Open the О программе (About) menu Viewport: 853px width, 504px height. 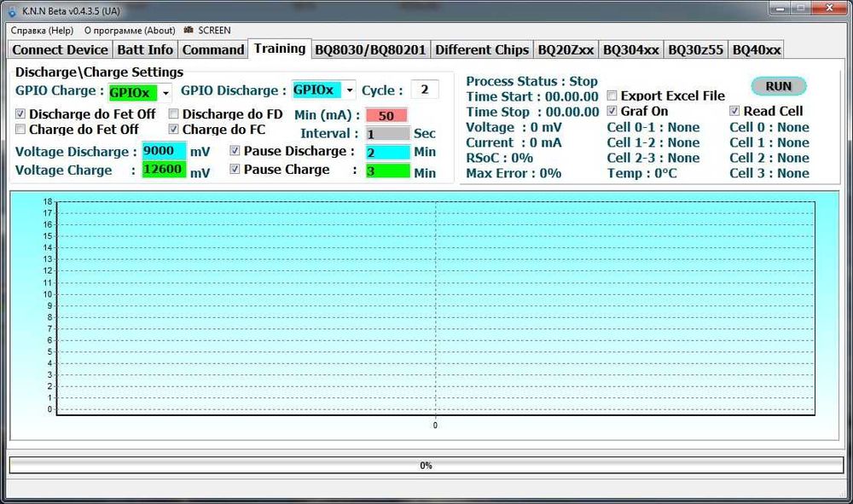130,31
